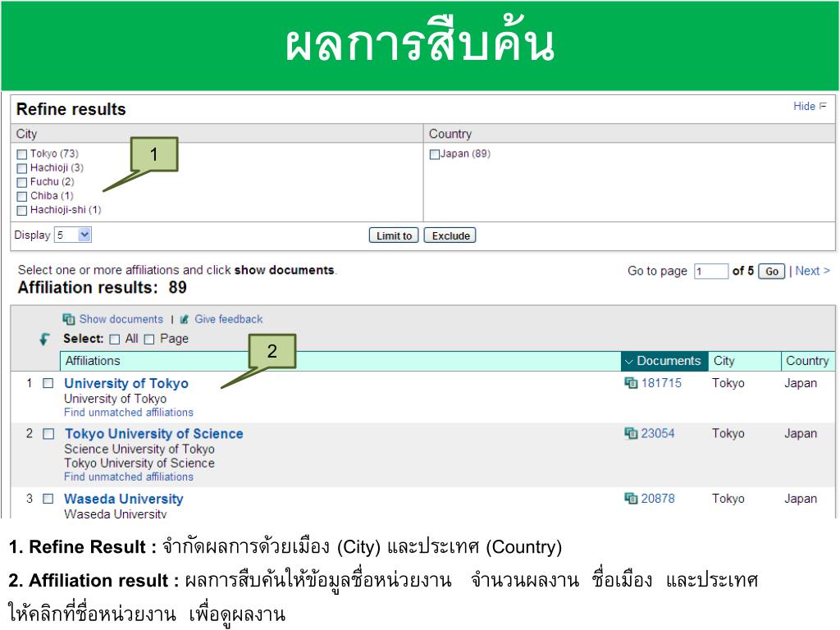Open the University of Tokyo affiliation link
This screenshot has width=840, height=630.
pyautogui.click(x=126, y=384)
